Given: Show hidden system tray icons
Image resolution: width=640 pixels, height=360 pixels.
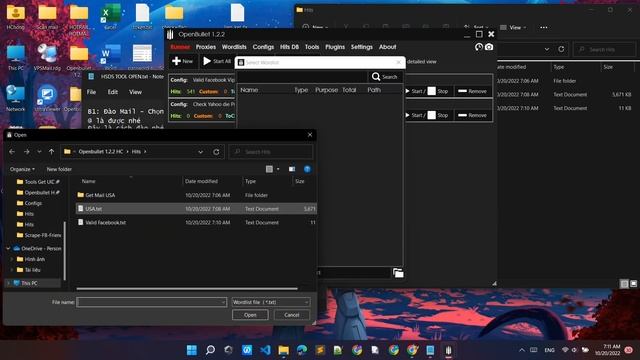Looking at the screenshot, I should point(522,350).
